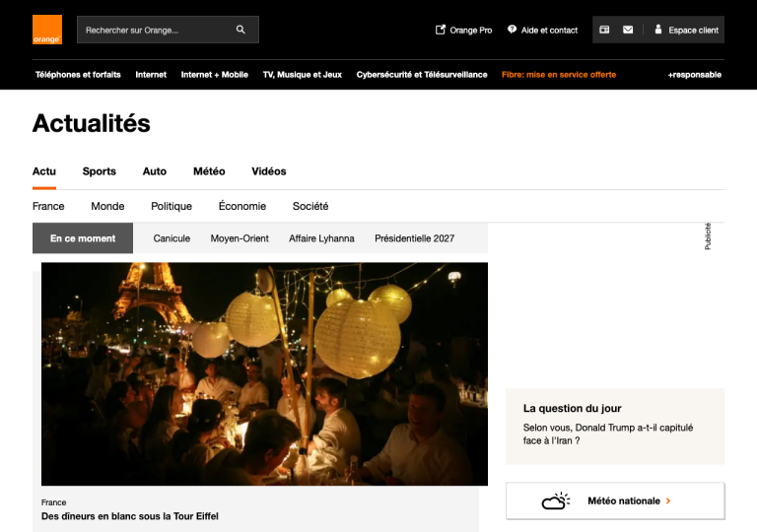Screen dimensions: 757x532
Task: Switch to the Vidéos tab
Action: coord(268,171)
